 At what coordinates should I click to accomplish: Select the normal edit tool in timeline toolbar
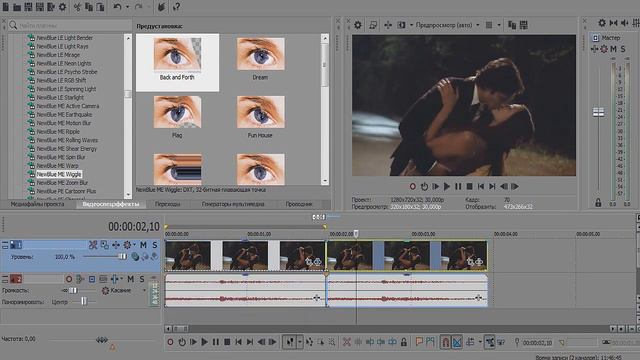point(290,342)
